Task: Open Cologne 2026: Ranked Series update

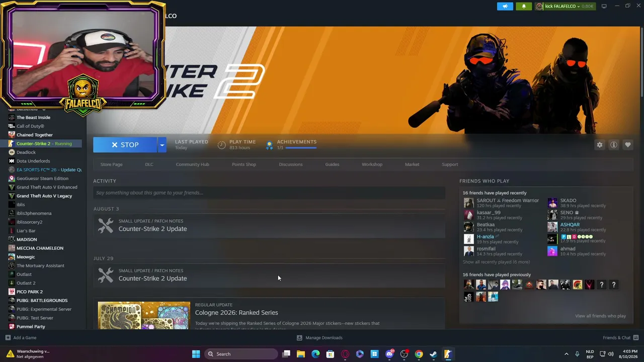Action: coord(236,313)
